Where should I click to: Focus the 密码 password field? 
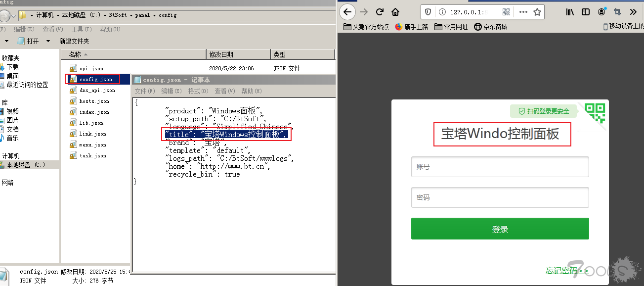tap(500, 197)
